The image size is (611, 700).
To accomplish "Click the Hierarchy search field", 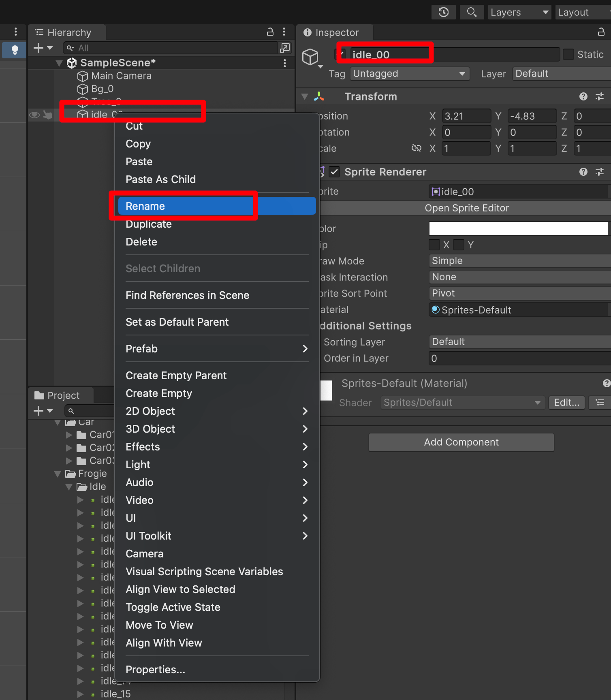I will pos(171,48).
